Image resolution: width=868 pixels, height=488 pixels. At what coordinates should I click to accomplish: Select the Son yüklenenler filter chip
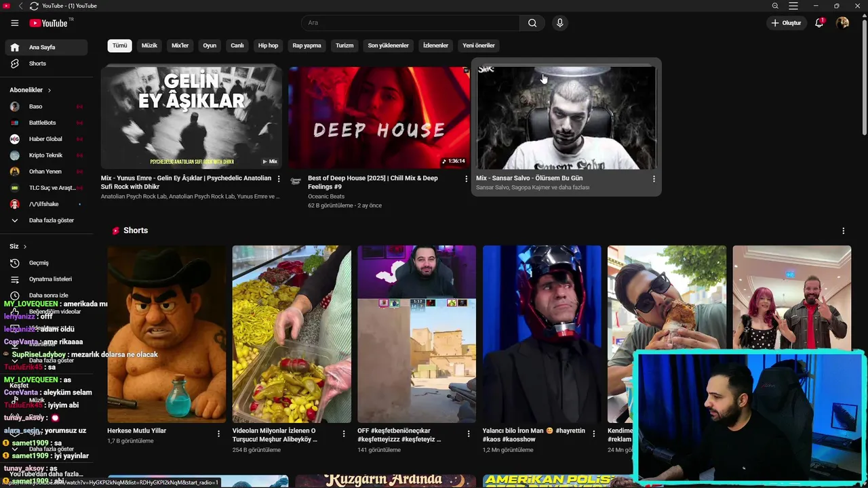[x=388, y=45]
